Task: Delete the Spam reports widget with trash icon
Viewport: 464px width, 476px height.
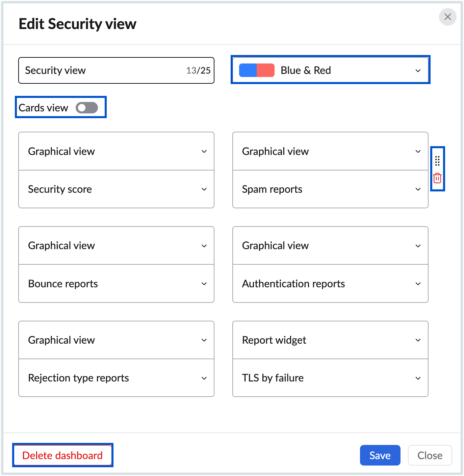Action: click(437, 178)
